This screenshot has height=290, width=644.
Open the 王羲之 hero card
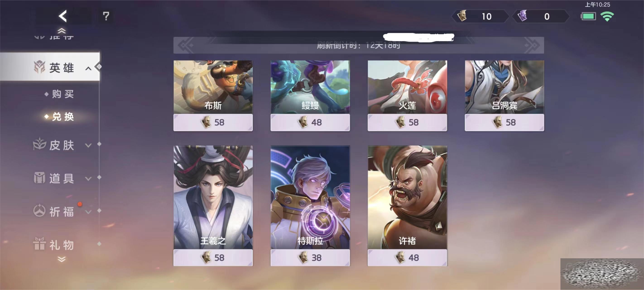pyautogui.click(x=213, y=197)
